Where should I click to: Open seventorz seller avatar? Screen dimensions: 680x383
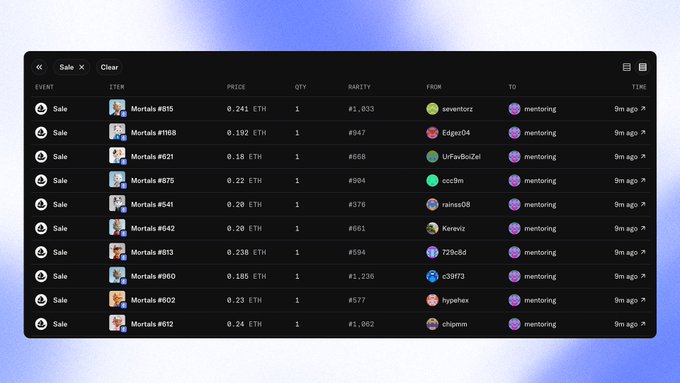click(x=432, y=109)
